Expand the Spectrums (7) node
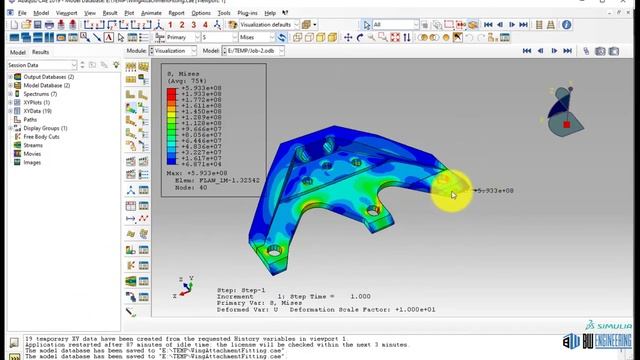This screenshot has width=640, height=360. [11, 94]
